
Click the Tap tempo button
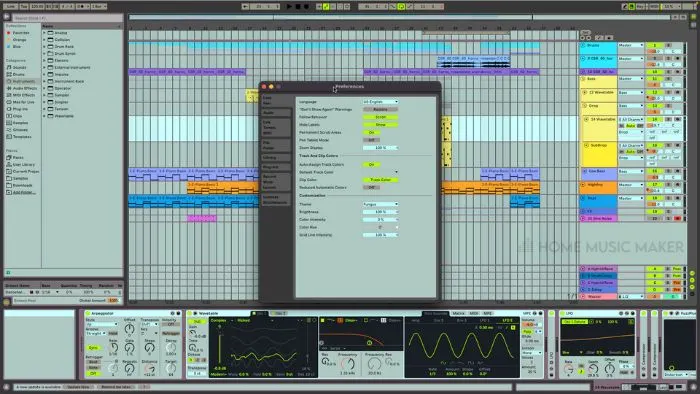tap(24, 7)
